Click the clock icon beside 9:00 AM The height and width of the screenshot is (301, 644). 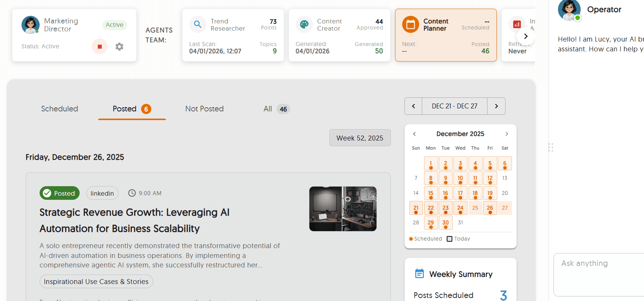pyautogui.click(x=132, y=193)
